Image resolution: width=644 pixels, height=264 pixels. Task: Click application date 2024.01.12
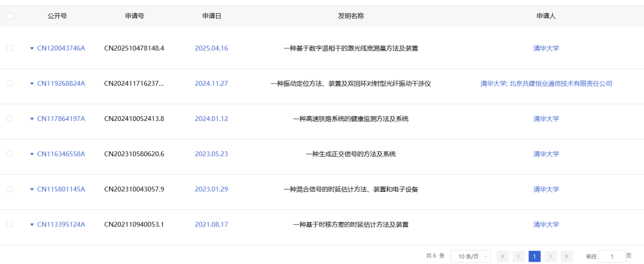(x=212, y=119)
